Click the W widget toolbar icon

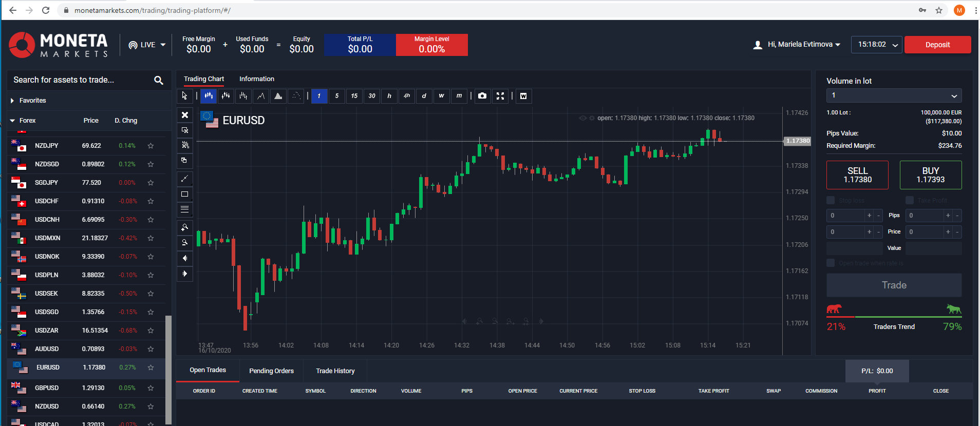click(x=523, y=96)
